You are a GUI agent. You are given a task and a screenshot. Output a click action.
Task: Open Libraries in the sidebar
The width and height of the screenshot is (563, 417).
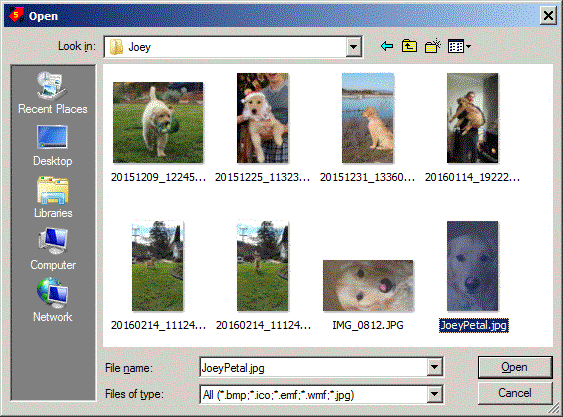[53, 197]
